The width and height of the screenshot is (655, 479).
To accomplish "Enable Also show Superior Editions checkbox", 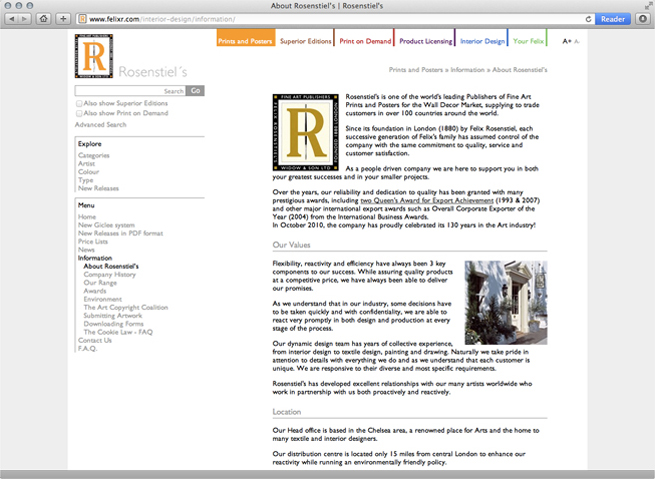I will (x=79, y=103).
